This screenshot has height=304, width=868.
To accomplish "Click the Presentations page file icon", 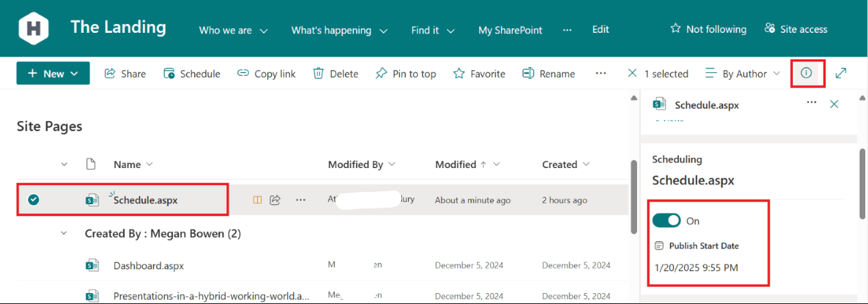I will [92, 296].
